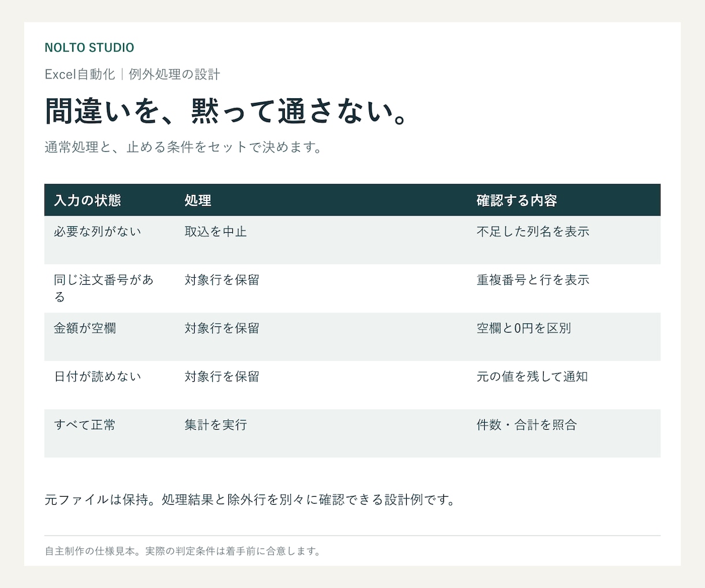Select the cell 'すべて正常'
The image size is (705, 588).
click(x=85, y=425)
